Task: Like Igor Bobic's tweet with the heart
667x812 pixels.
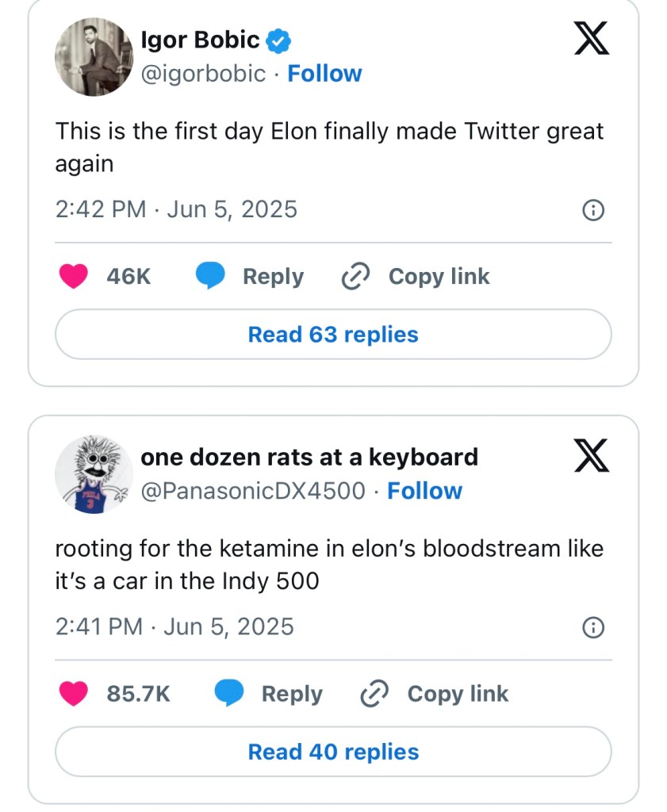Action: [74, 276]
